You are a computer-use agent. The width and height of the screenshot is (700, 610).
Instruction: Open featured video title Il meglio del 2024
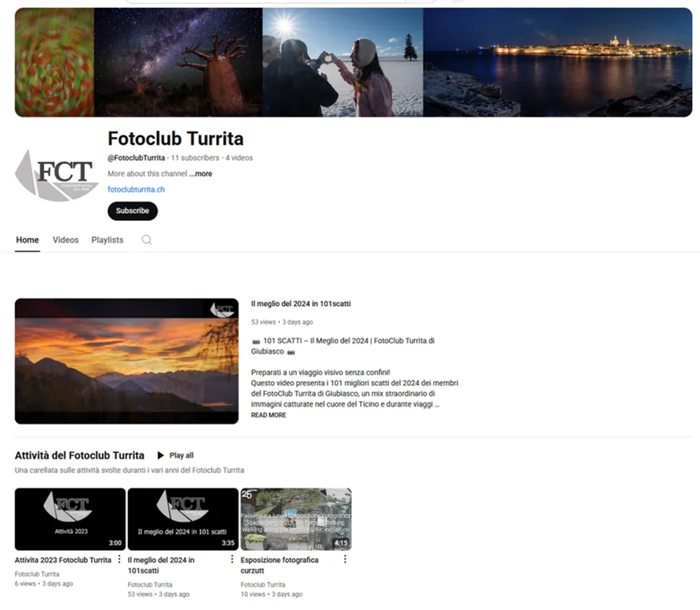tap(301, 303)
